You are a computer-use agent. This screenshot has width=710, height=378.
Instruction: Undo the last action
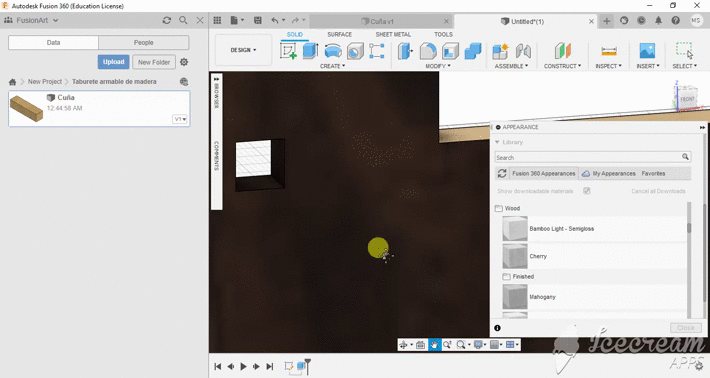click(275, 20)
